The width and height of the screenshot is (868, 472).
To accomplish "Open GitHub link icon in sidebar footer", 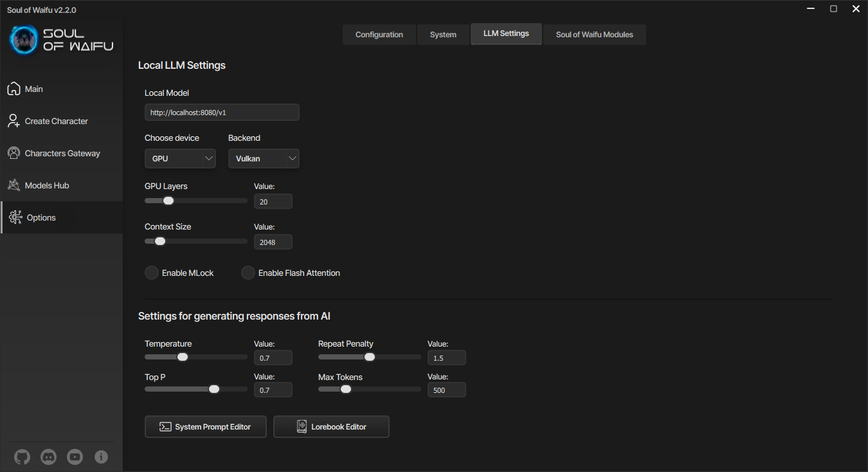I will (22, 457).
